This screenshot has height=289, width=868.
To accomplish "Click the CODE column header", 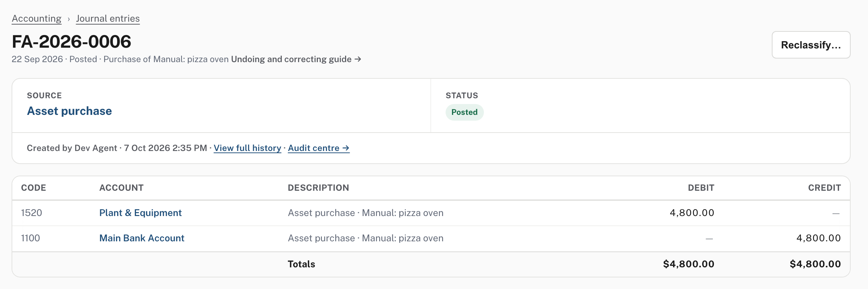I will point(34,188).
